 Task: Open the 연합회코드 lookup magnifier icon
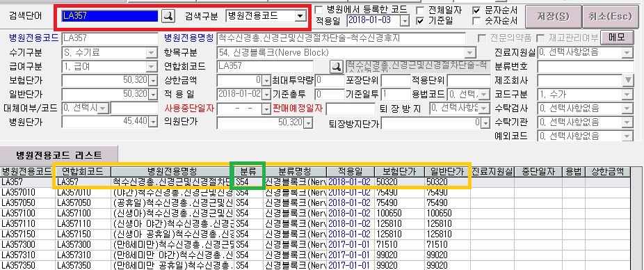337,66
